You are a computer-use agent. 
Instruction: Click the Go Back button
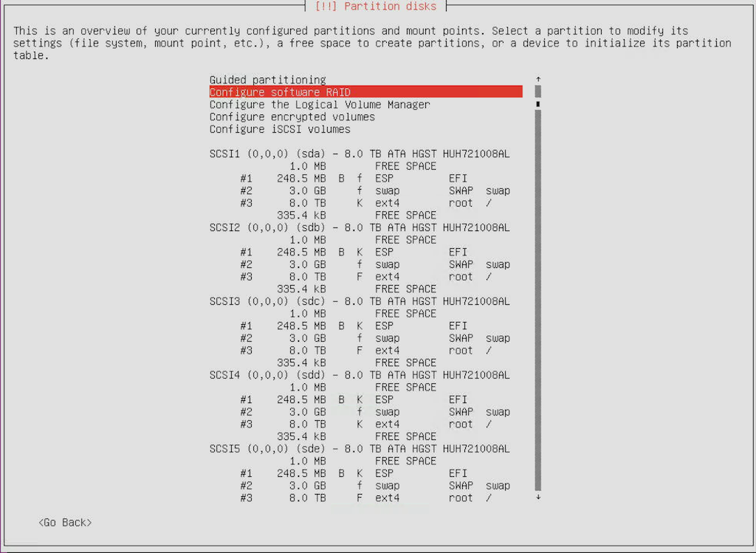click(65, 523)
